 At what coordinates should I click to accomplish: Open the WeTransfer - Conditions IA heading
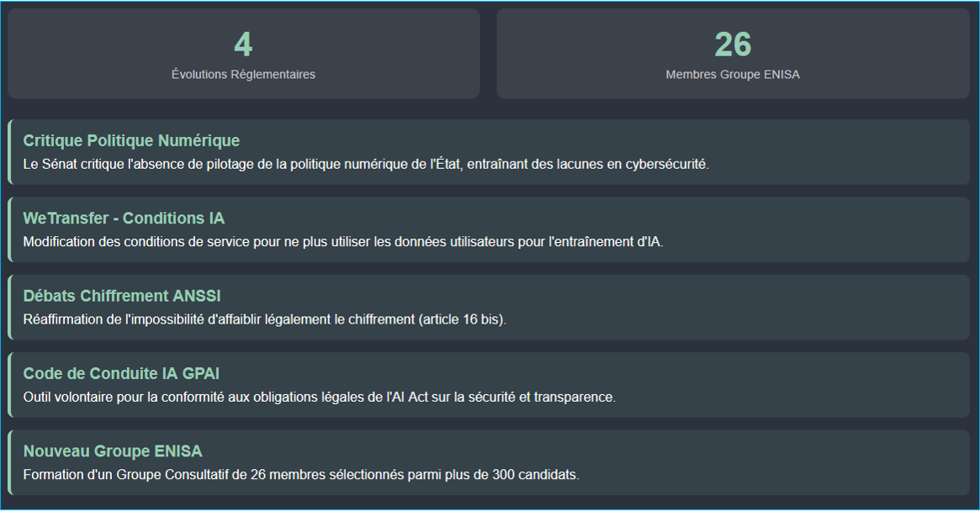(x=124, y=218)
